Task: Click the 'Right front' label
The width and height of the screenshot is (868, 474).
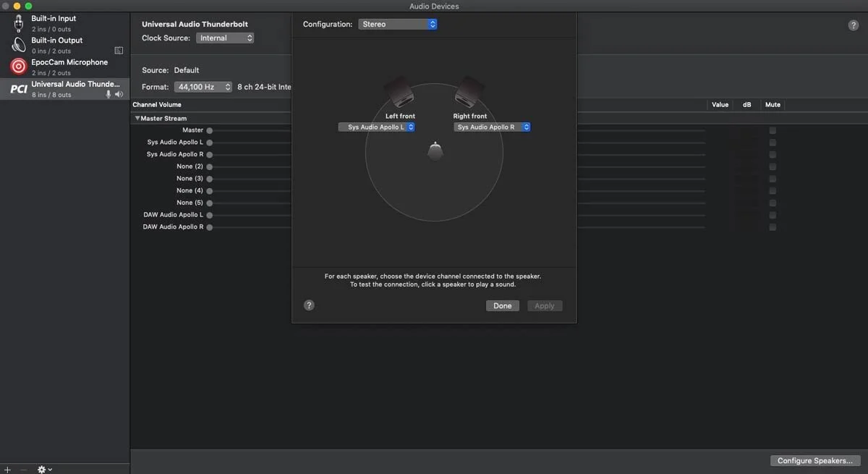Action: pyautogui.click(x=470, y=117)
